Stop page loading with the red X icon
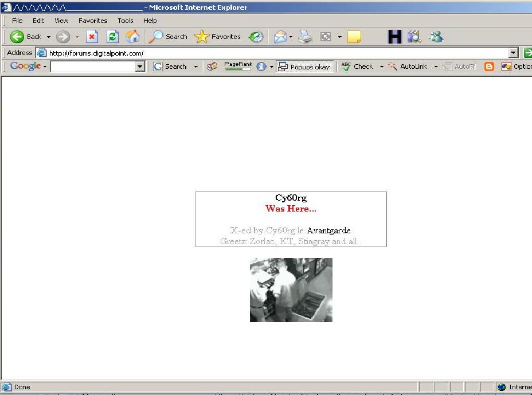Screen dimensions: 532x395 pyautogui.click(x=92, y=37)
